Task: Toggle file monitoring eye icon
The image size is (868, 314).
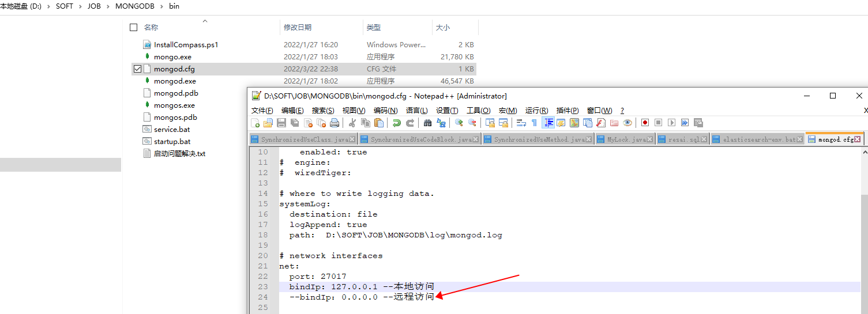Action: coord(627,123)
